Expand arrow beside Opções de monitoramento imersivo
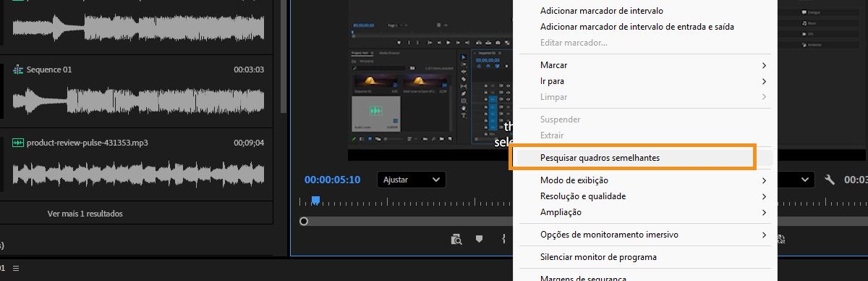The width and height of the screenshot is (868, 281). click(764, 235)
